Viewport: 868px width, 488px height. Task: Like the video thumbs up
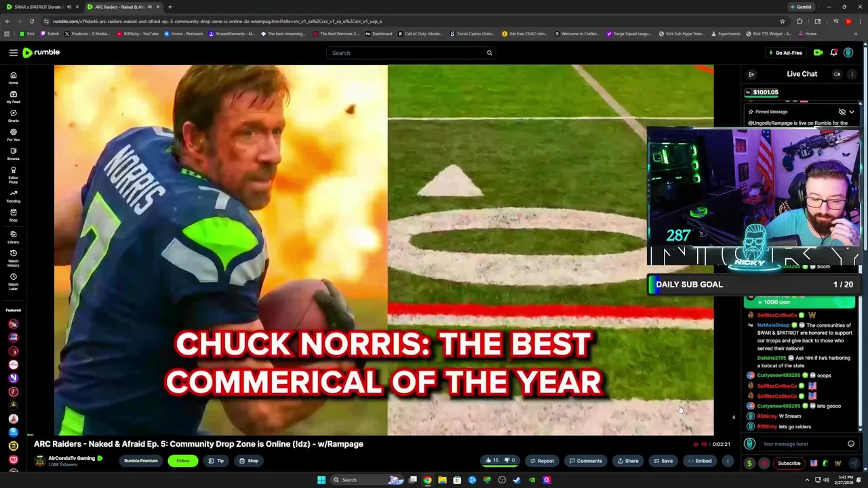click(x=492, y=461)
